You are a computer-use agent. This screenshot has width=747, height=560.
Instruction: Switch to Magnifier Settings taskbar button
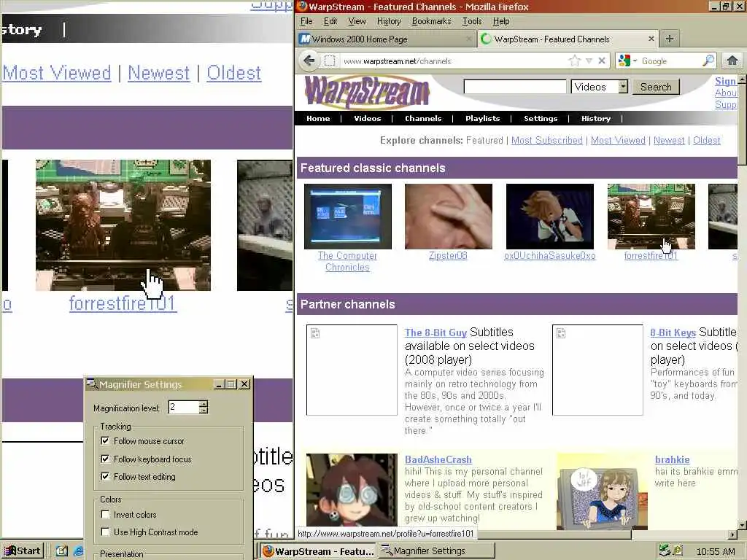(437, 551)
